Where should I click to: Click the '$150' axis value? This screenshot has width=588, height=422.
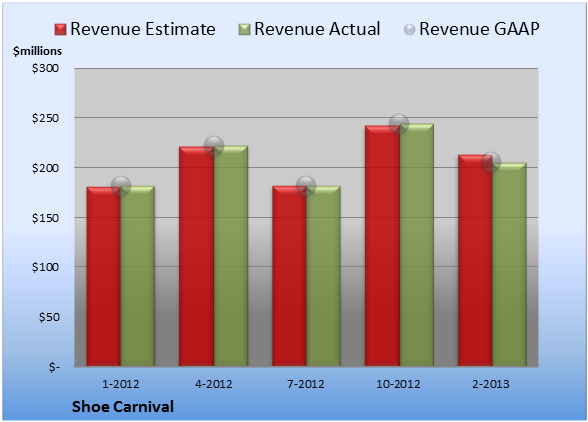coord(45,218)
